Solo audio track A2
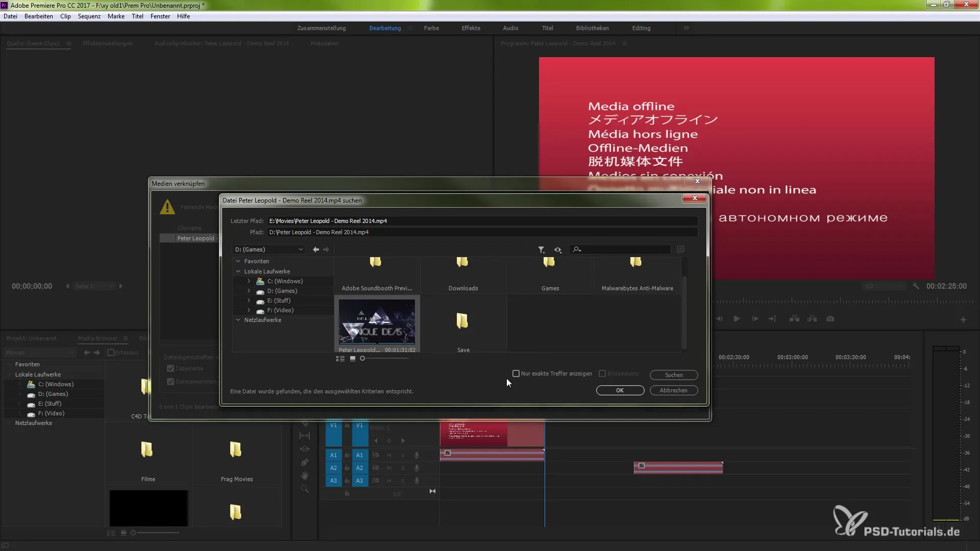Viewport: 980px width, 551px height. click(x=403, y=468)
